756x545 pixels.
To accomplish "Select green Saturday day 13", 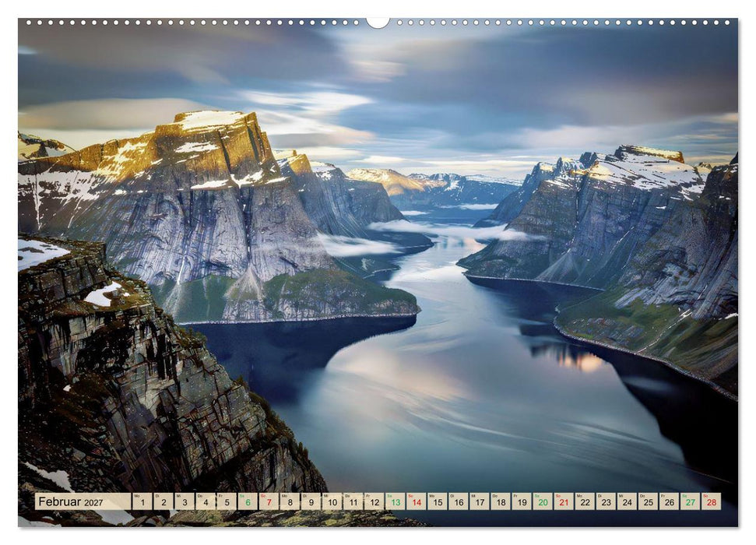I will click(396, 501).
